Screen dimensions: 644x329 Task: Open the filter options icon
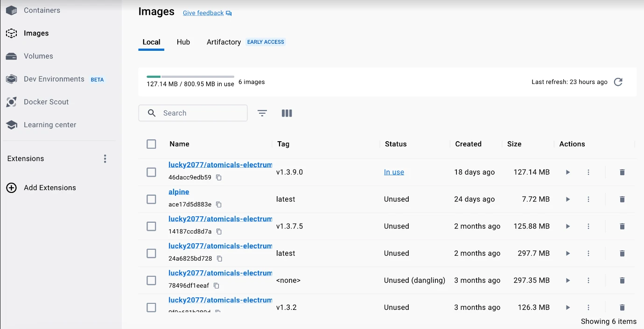coord(262,113)
